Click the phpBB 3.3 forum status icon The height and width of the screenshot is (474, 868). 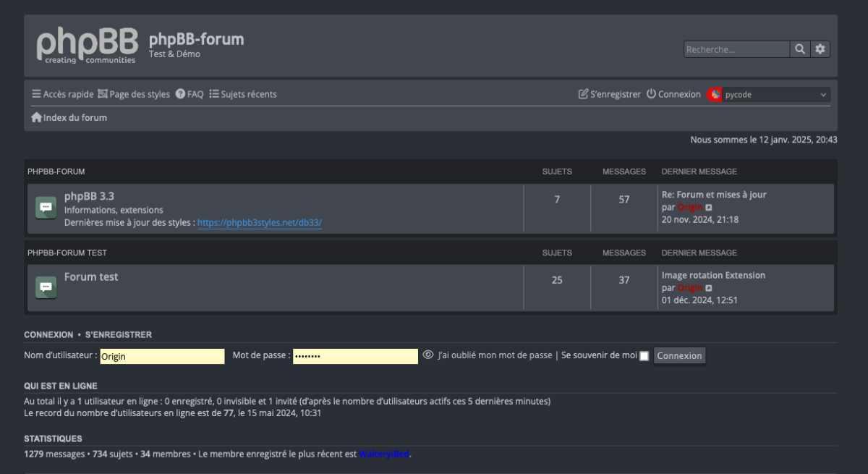(46, 208)
